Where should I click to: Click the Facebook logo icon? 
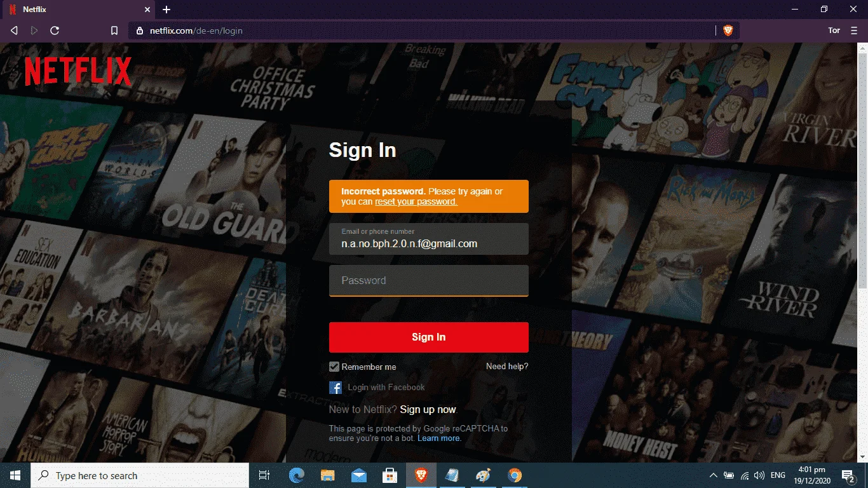click(x=336, y=388)
